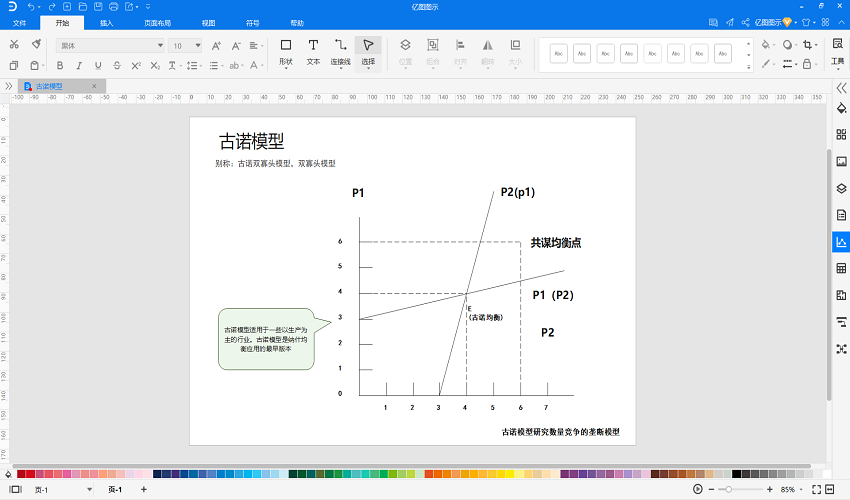Open the chart panel in right sidebar
The height and width of the screenshot is (500, 850).
[x=841, y=242]
